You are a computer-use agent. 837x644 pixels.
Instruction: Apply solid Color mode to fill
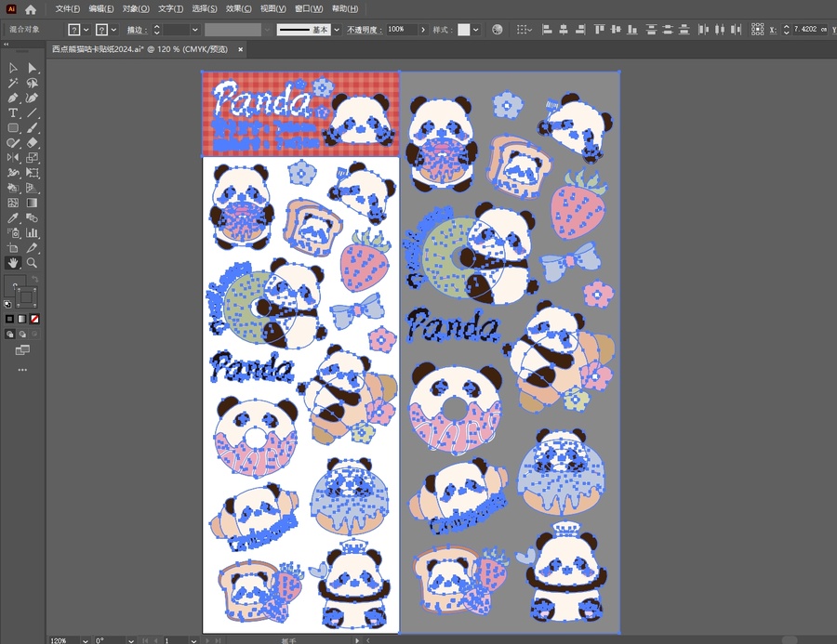9,319
